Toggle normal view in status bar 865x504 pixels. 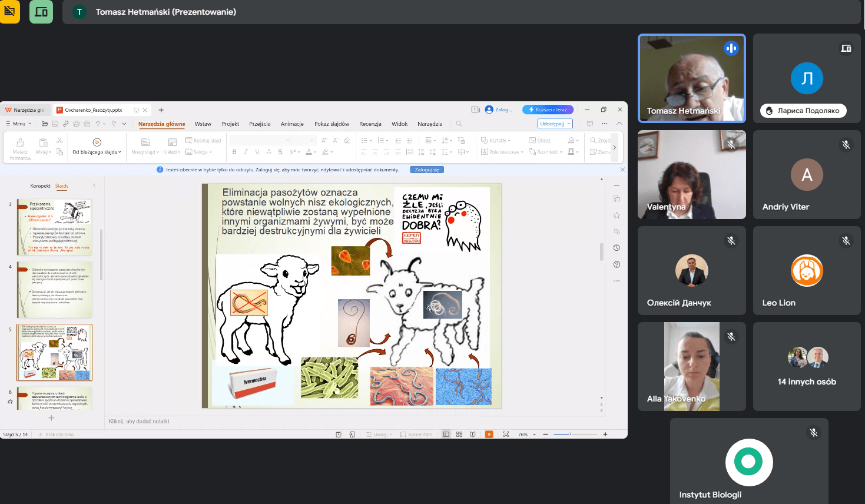pos(446,435)
